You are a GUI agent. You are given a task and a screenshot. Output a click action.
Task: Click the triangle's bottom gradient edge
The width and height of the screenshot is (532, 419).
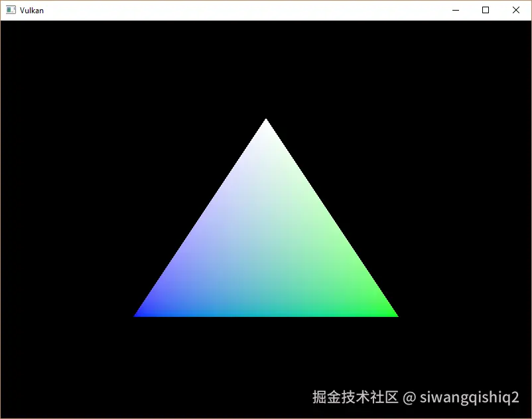pos(265,316)
